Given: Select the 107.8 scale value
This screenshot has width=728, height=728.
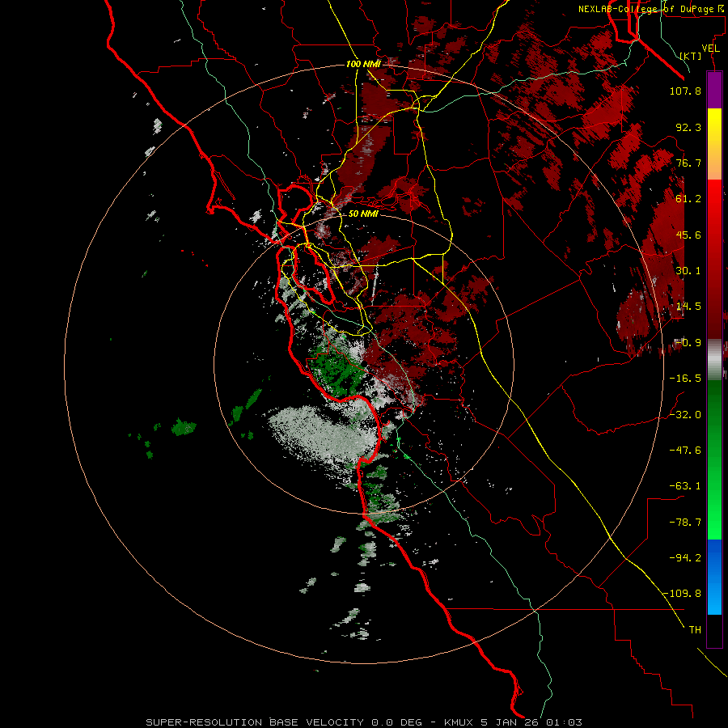Looking at the screenshot, I should 685,91.
